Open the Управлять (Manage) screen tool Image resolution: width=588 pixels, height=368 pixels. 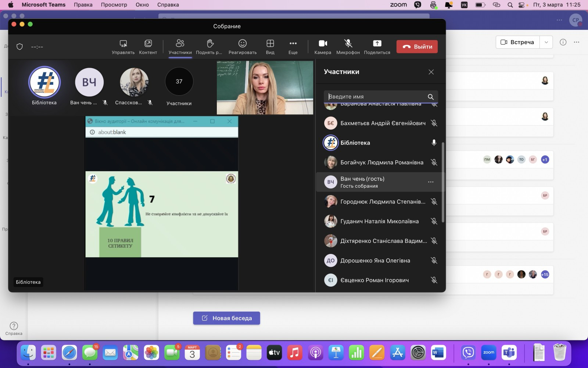pos(123,47)
